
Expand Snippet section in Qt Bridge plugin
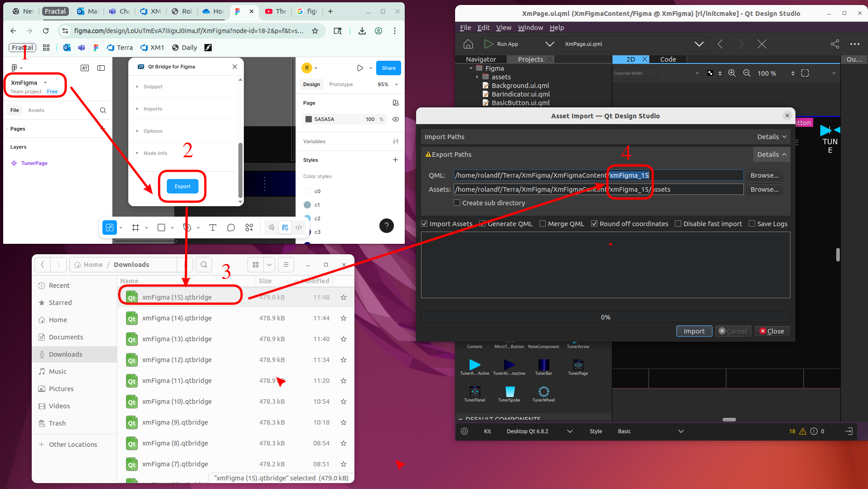(137, 87)
